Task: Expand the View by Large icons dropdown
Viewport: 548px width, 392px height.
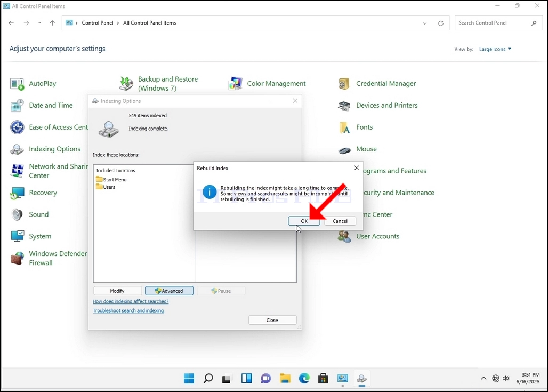Action: pos(495,49)
